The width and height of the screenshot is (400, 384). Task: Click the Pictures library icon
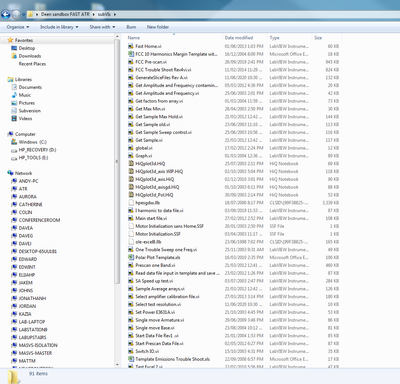click(x=14, y=103)
